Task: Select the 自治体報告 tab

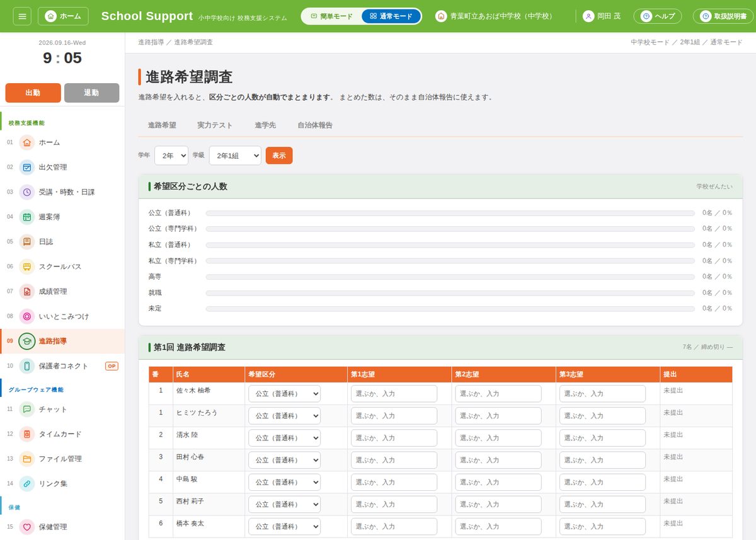Action: (x=315, y=125)
